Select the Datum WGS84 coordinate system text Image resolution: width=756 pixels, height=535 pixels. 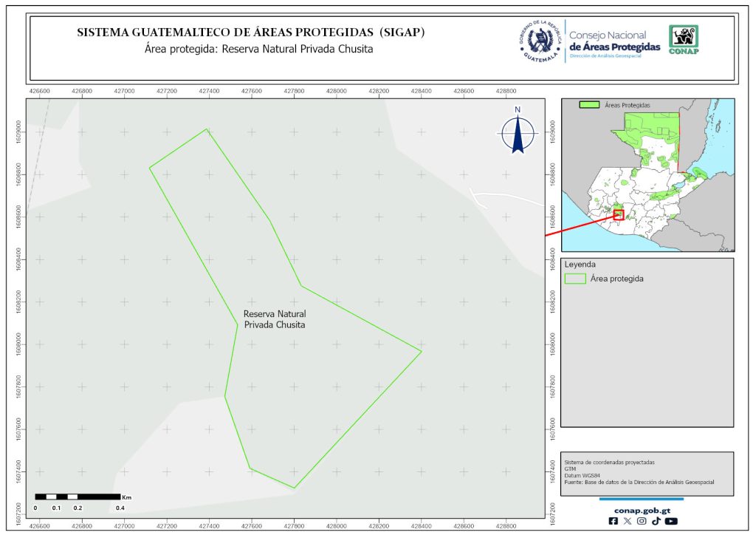pyautogui.click(x=582, y=475)
